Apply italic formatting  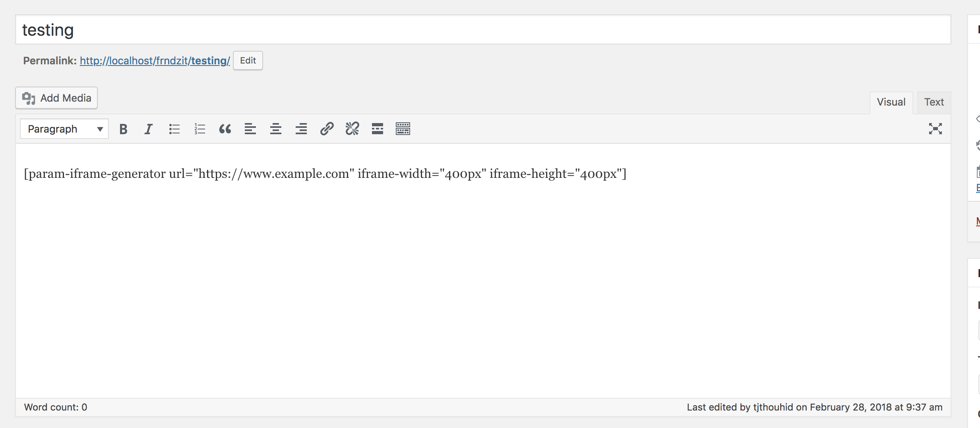(x=149, y=129)
